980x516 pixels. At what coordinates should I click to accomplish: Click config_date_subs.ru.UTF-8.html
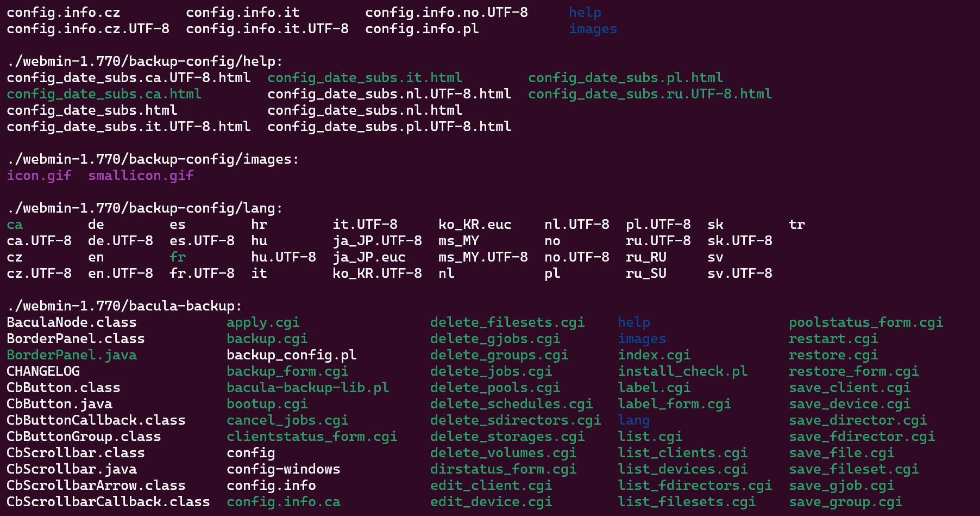point(650,94)
